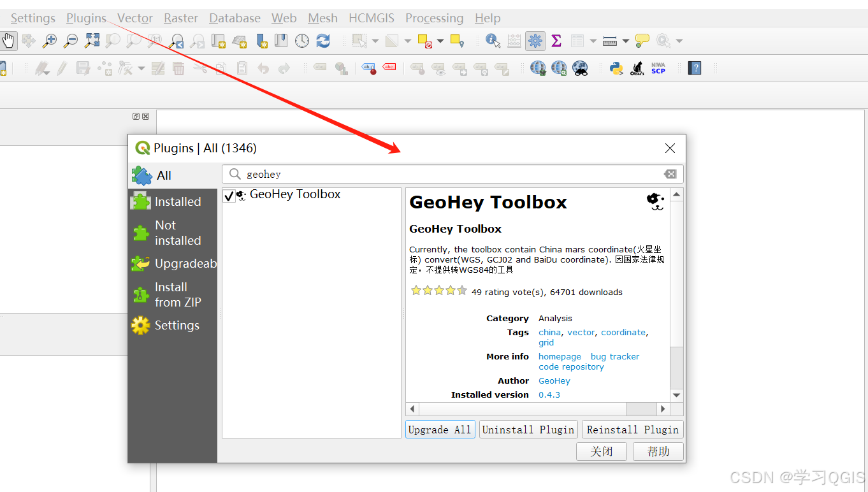This screenshot has height=492, width=868.
Task: Launch the Otsu's cat plugin icon
Action: tap(637, 68)
